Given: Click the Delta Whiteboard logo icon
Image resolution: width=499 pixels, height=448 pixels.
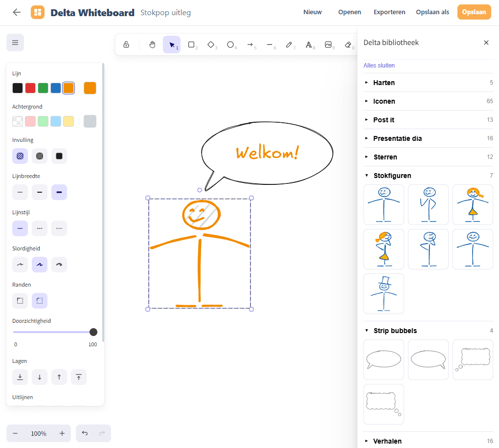Looking at the screenshot, I should pyautogui.click(x=38, y=12).
